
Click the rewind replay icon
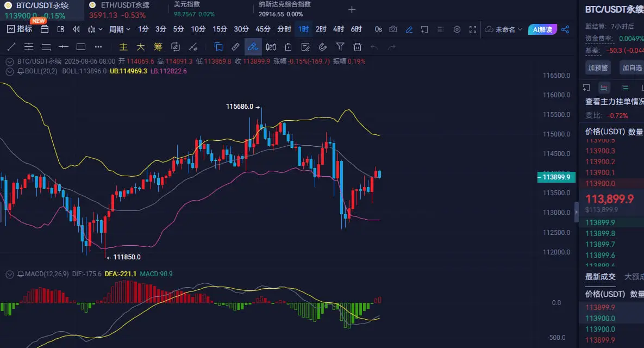pyautogui.click(x=77, y=29)
